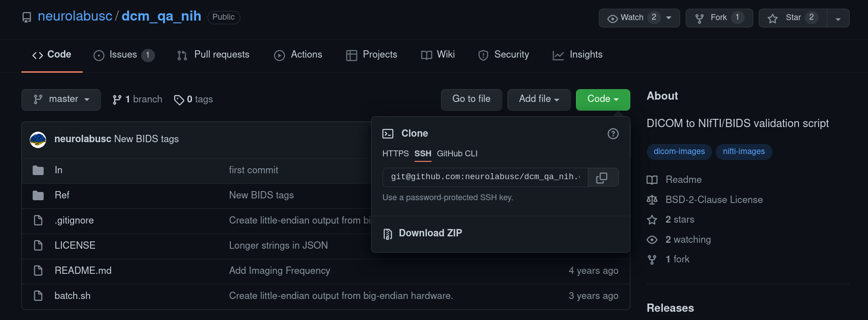Viewport: 868px width, 320px height.
Task: Expand the master branch dropdown
Action: tap(61, 100)
